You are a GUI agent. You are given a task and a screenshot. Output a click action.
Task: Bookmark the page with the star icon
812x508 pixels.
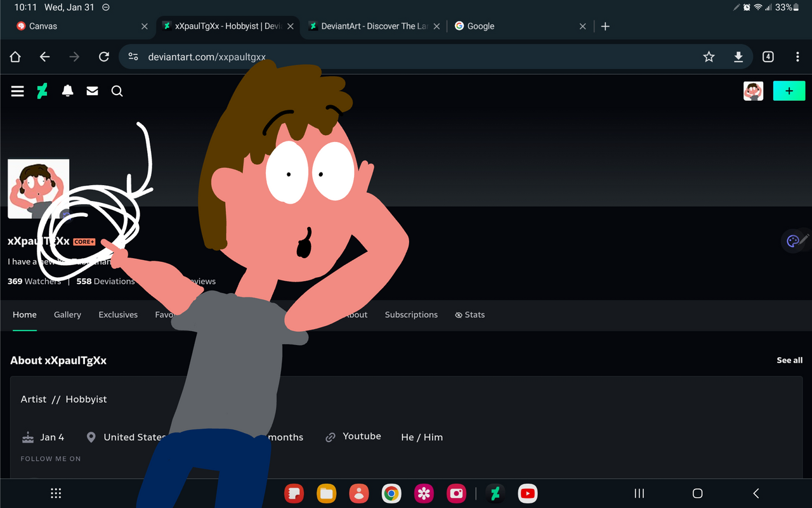tap(709, 57)
